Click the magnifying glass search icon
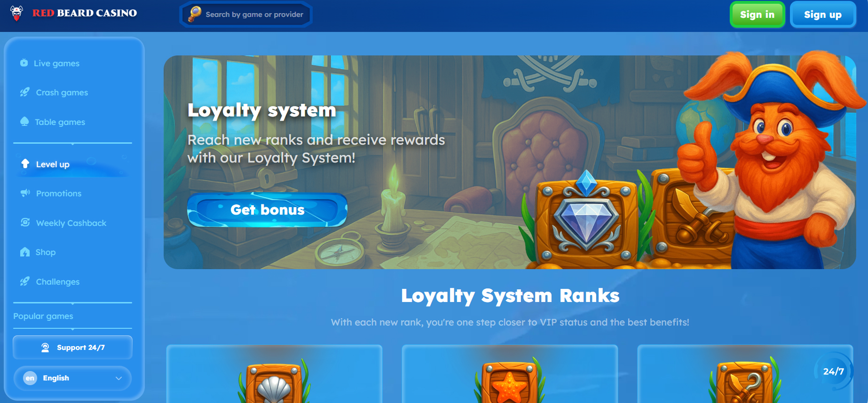Image resolution: width=868 pixels, height=403 pixels. tap(195, 14)
